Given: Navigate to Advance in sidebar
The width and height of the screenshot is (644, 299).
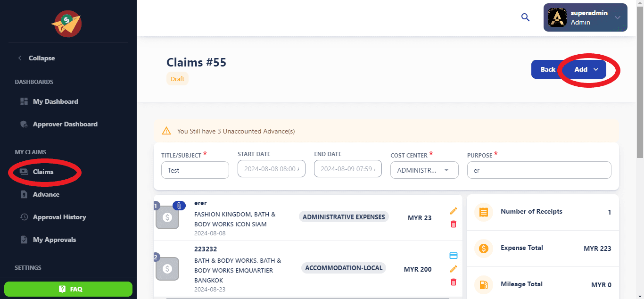Looking at the screenshot, I should click(x=46, y=194).
